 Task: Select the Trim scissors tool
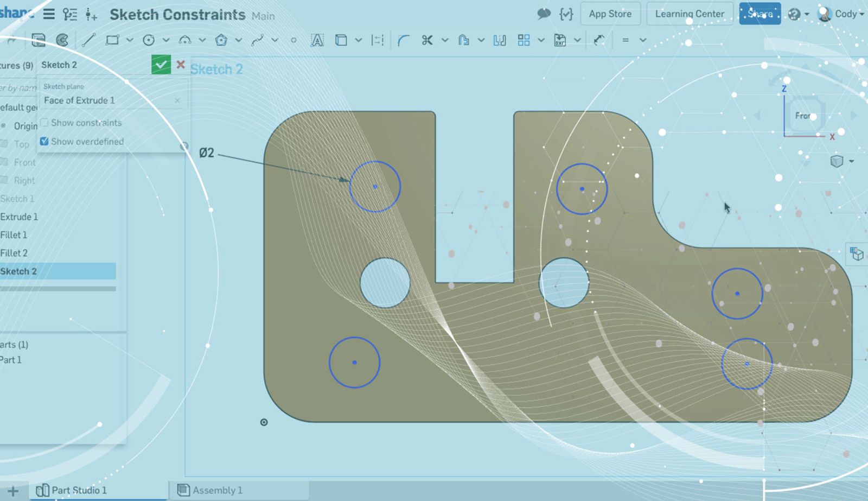click(427, 40)
